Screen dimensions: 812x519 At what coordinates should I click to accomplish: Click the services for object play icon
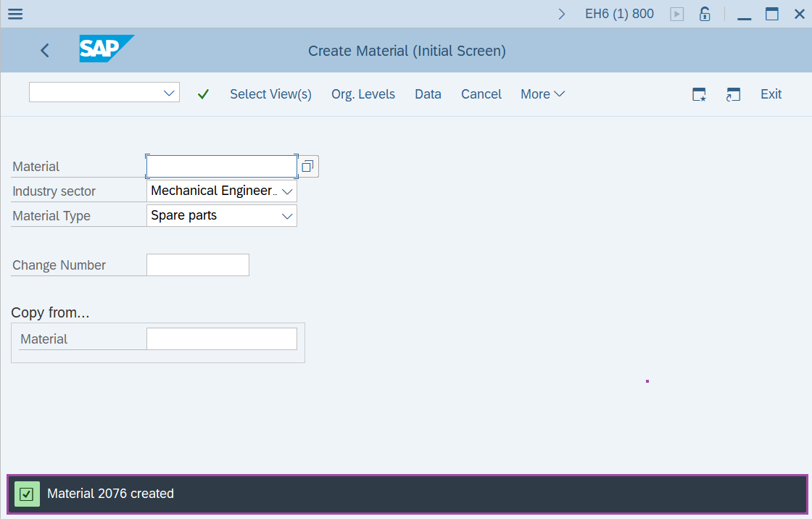tap(676, 13)
